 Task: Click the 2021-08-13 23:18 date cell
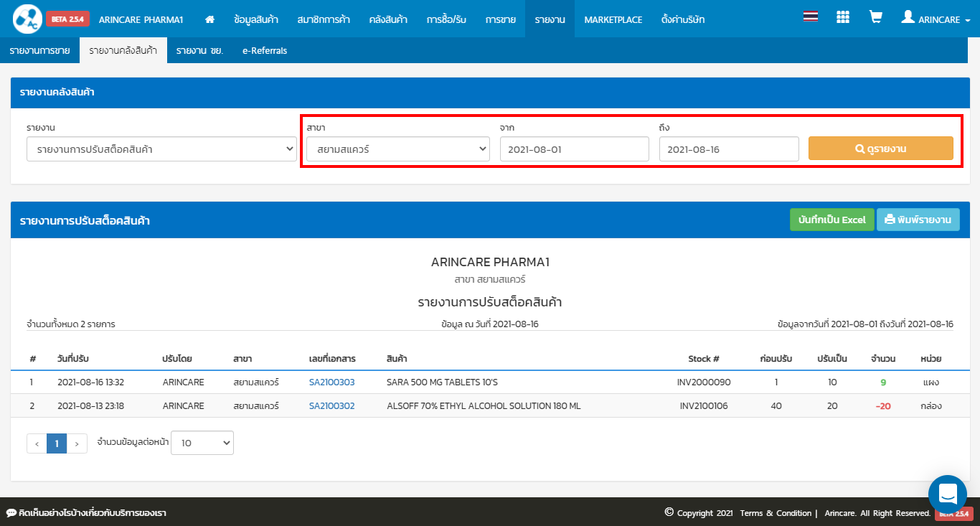(x=91, y=405)
